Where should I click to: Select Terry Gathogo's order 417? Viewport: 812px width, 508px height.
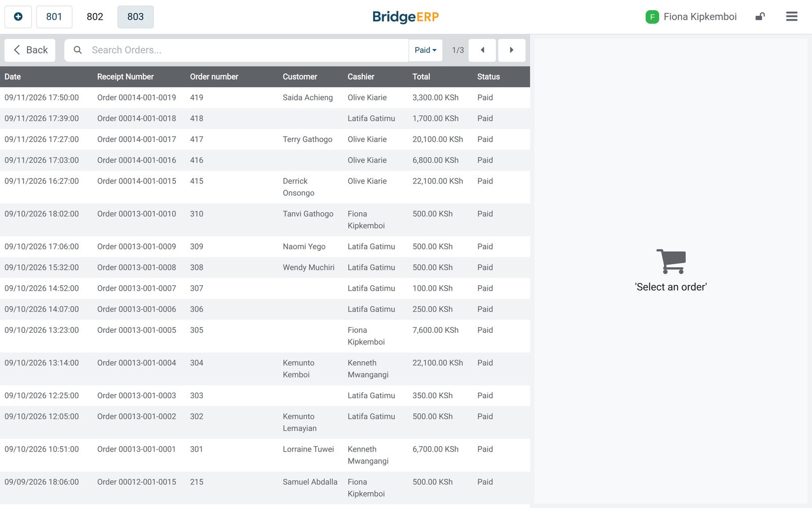(x=265, y=139)
